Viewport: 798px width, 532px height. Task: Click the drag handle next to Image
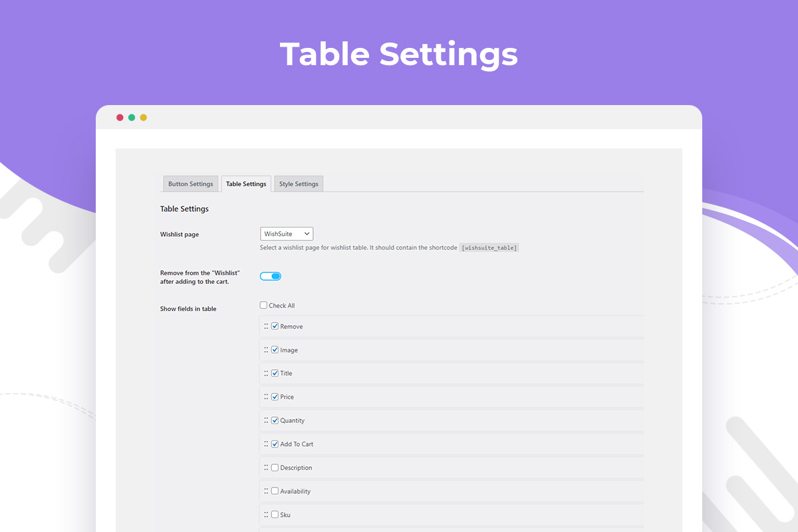click(x=266, y=350)
